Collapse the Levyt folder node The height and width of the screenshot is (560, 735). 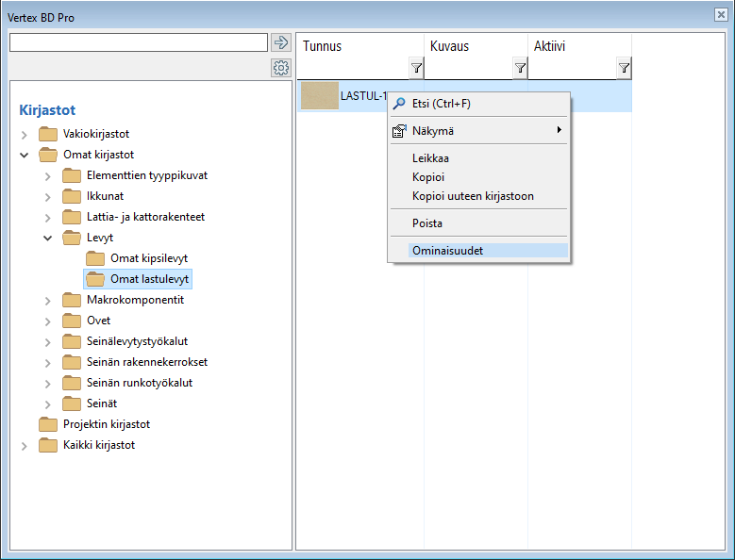48,238
